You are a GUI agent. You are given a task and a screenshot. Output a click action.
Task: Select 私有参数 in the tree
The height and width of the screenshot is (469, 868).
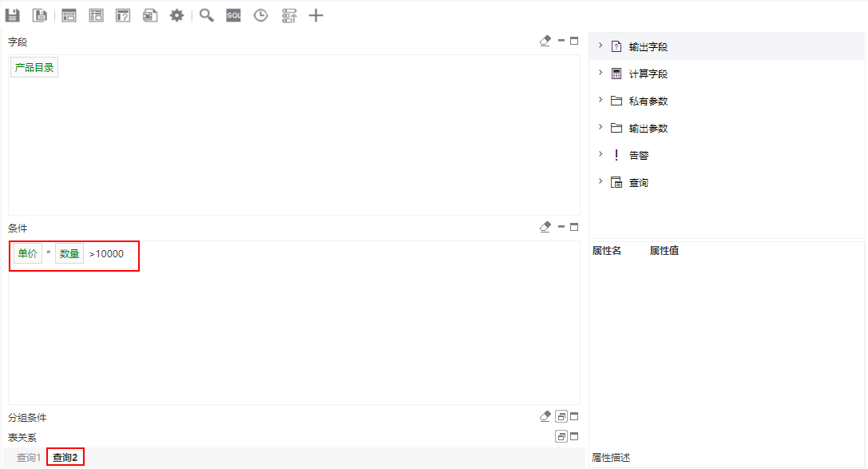pos(648,101)
